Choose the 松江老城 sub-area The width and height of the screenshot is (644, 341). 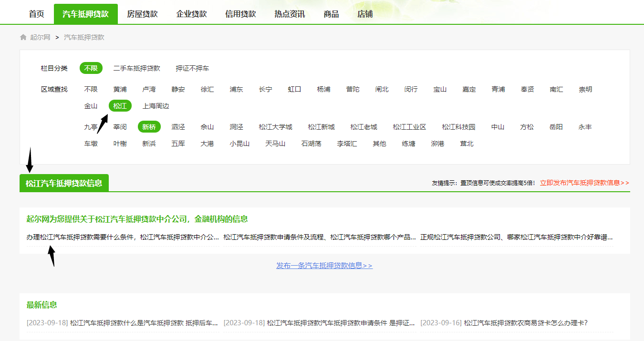tap(364, 127)
